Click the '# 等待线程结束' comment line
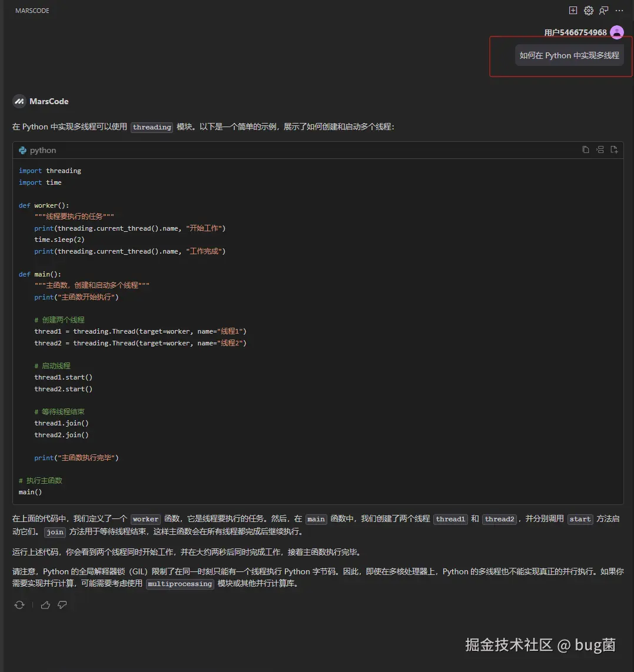The width and height of the screenshot is (634, 672). tap(59, 411)
